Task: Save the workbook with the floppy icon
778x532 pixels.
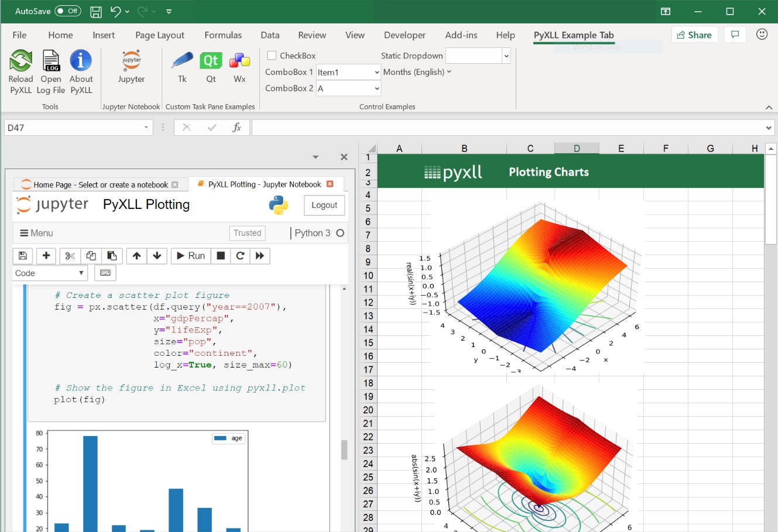Action: click(x=96, y=11)
